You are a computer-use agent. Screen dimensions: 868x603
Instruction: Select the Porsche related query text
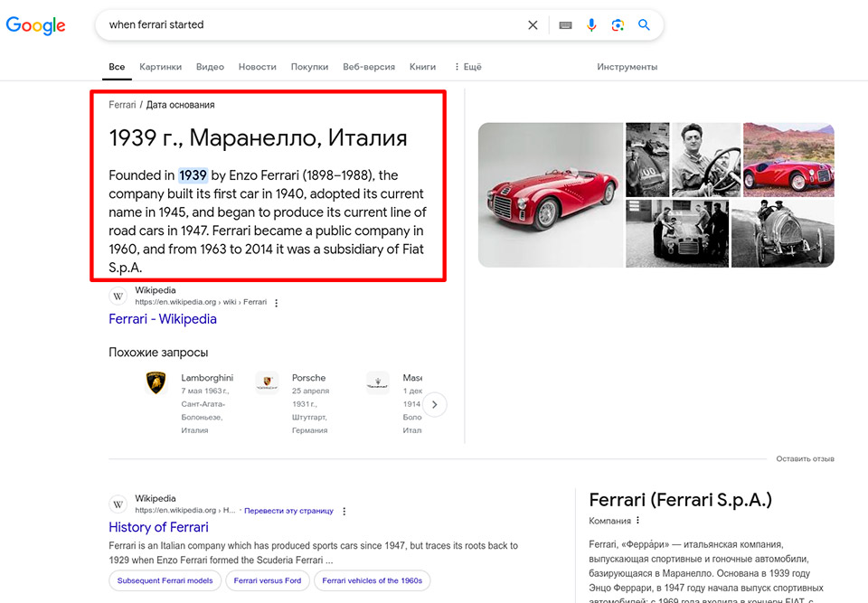[x=309, y=378]
